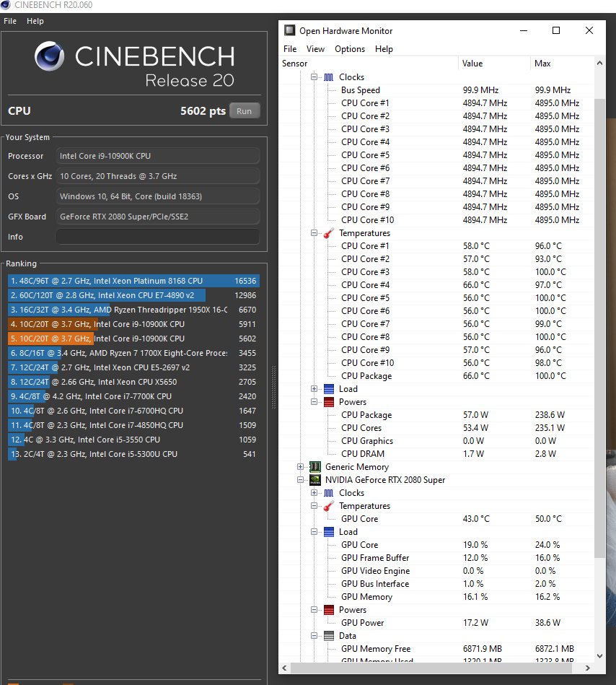616x685 pixels.
Task: Select the Xeon Platinum 8168 ranking row
Action: click(x=133, y=281)
